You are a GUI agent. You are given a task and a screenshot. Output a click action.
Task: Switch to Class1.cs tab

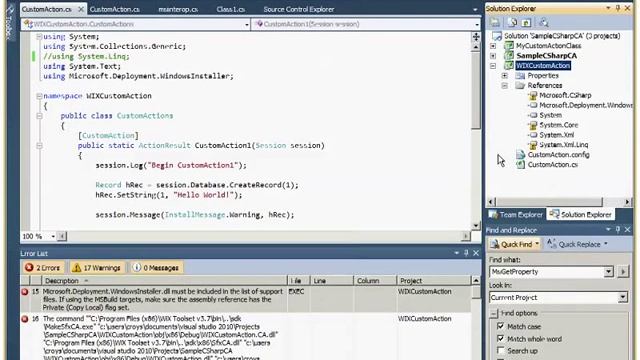[x=231, y=9]
